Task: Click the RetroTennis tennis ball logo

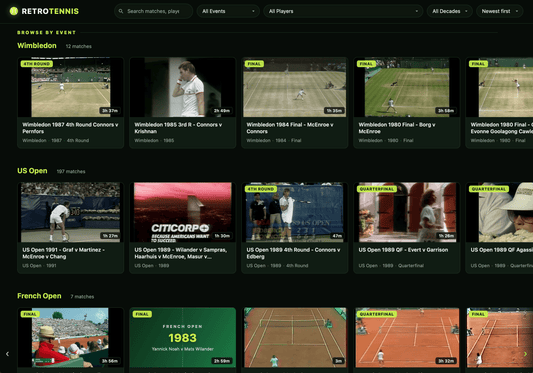Action: (14, 11)
